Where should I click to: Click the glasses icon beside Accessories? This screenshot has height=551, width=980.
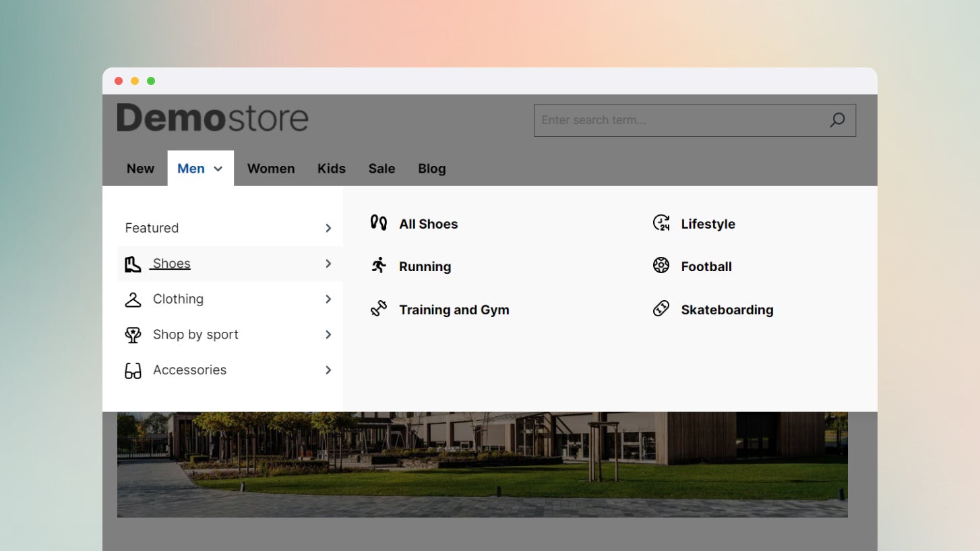[x=133, y=370]
